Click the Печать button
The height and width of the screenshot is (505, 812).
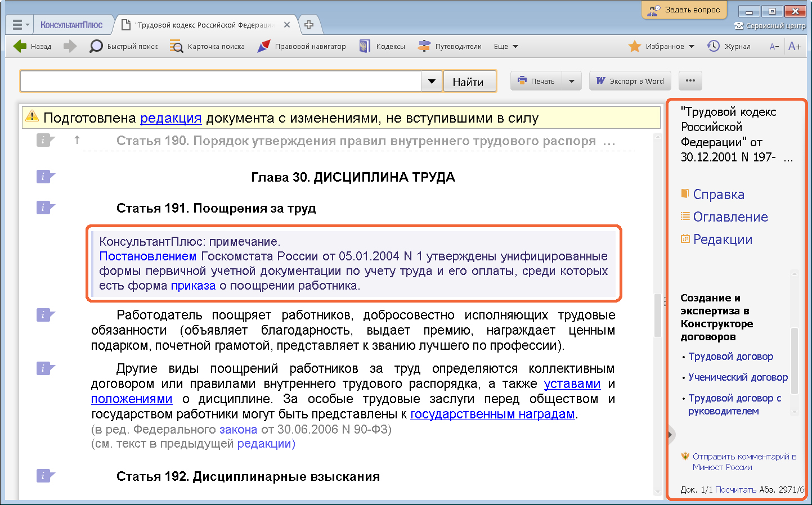536,81
